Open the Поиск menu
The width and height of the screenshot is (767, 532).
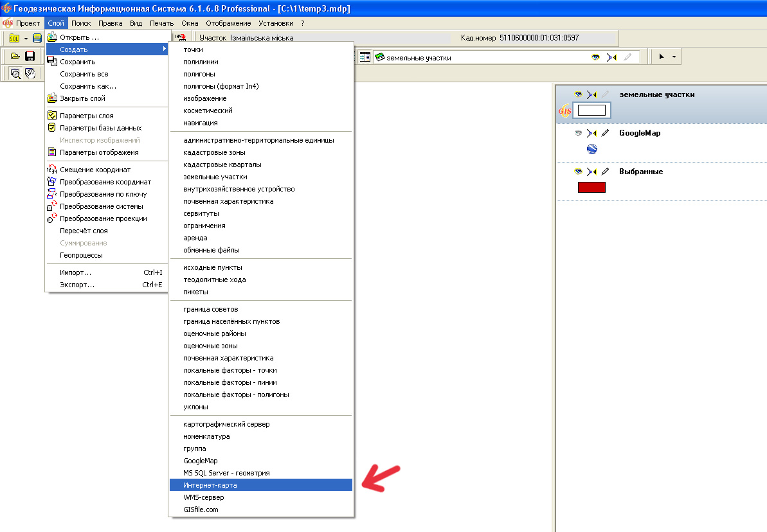click(x=81, y=23)
